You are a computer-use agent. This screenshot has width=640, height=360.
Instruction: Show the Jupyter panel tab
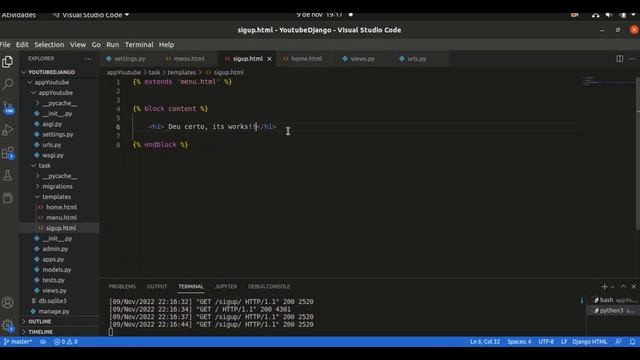226,287
